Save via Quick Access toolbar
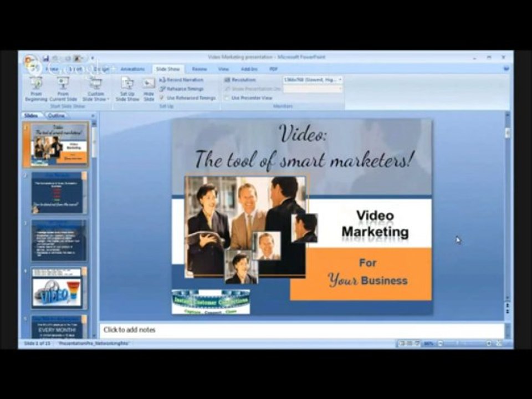Screen dimensions: 532x399 coord(46,58)
